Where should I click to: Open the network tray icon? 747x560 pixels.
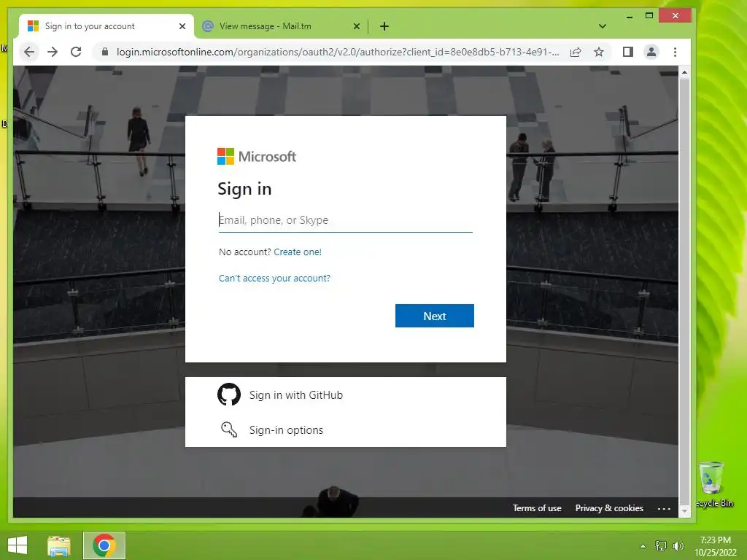tap(661, 545)
